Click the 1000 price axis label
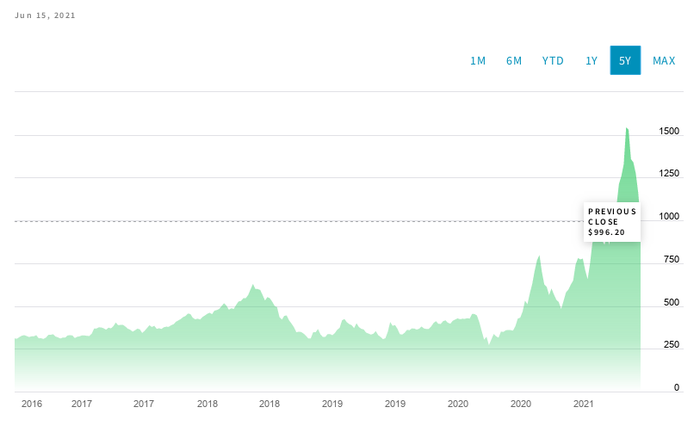Screen dimensions: 700x426 (x=669, y=216)
